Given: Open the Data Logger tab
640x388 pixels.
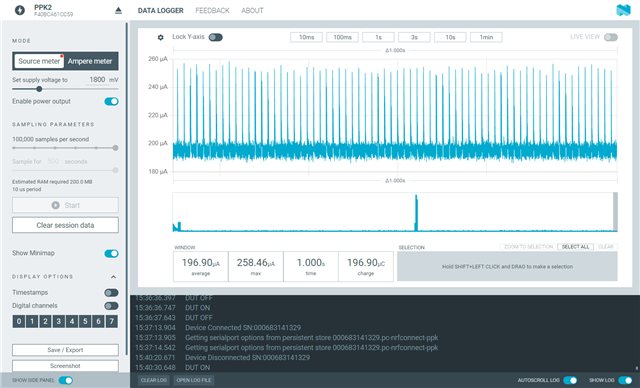Looking at the screenshot, I should [160, 11].
